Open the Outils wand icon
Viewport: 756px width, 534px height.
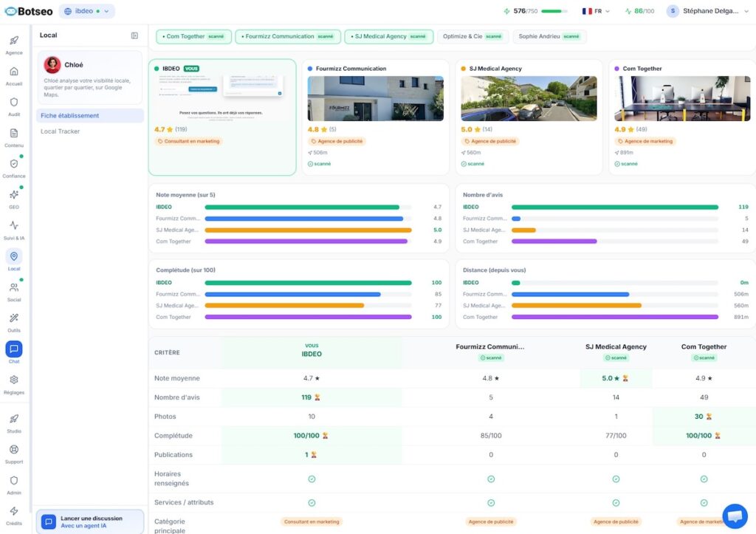[14, 318]
